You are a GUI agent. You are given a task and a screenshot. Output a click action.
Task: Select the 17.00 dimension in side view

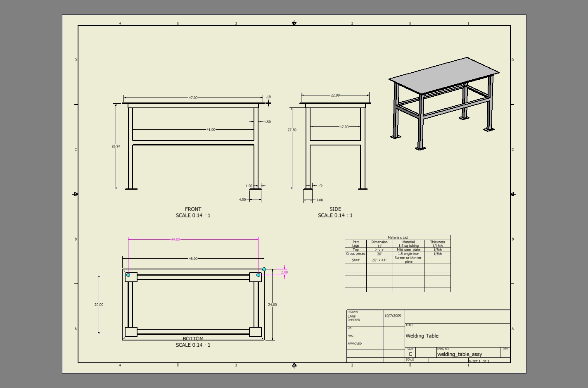coord(344,127)
